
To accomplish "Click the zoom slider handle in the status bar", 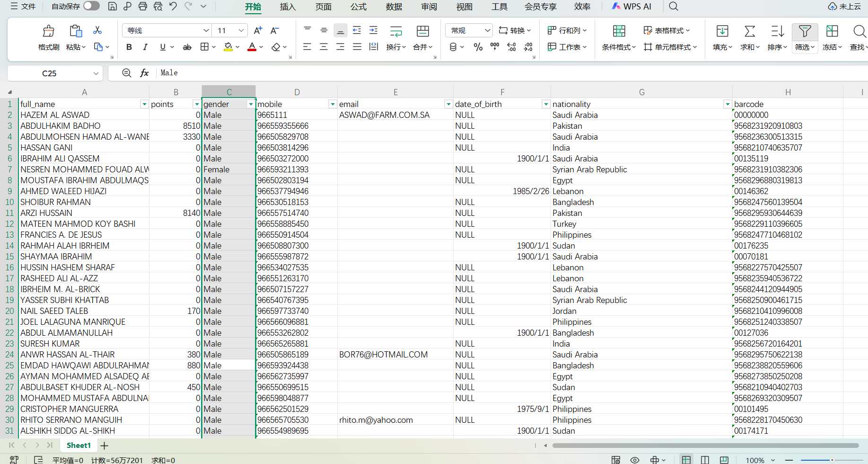I will [832, 460].
